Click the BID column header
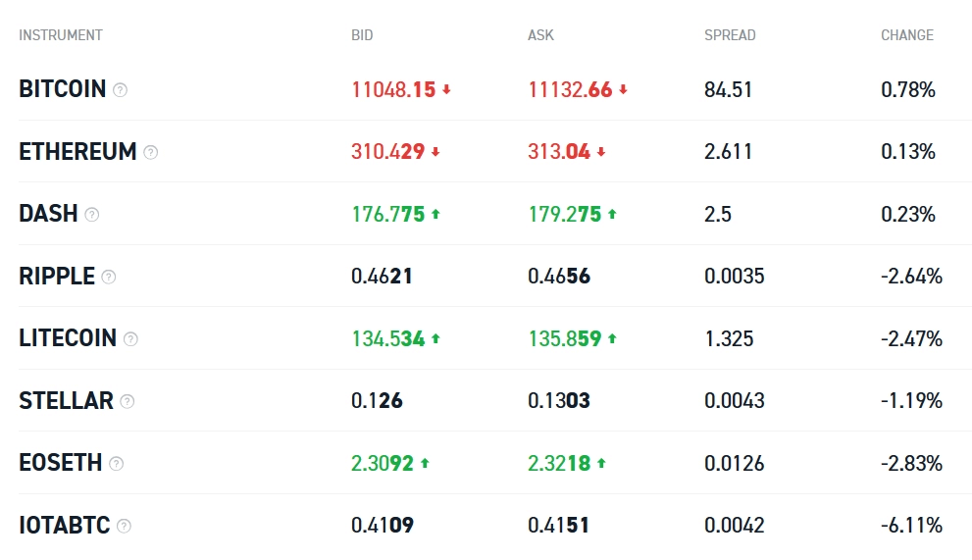The width and height of the screenshot is (972, 560). 362,35
